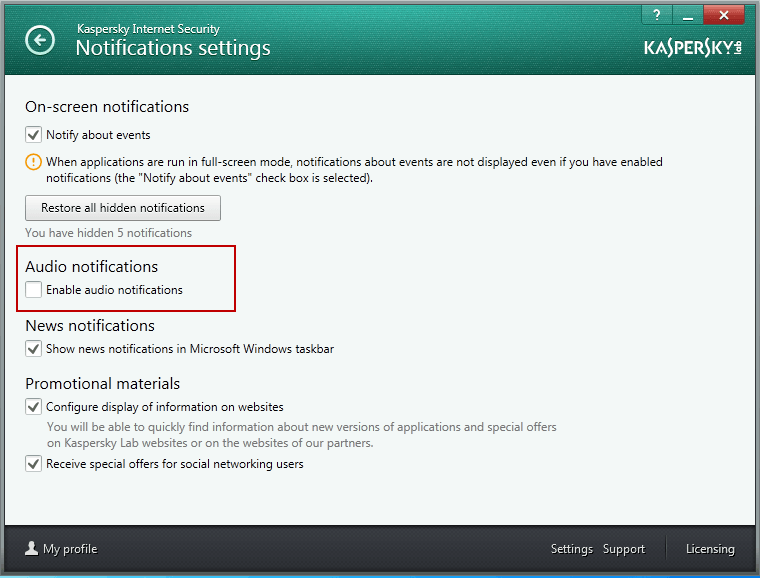Toggle Show news notifications in Windows taskbar
760x578 pixels.
click(x=33, y=349)
